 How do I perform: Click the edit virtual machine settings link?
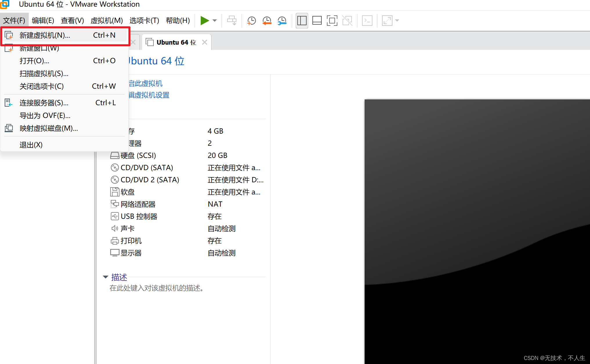pyautogui.click(x=149, y=95)
